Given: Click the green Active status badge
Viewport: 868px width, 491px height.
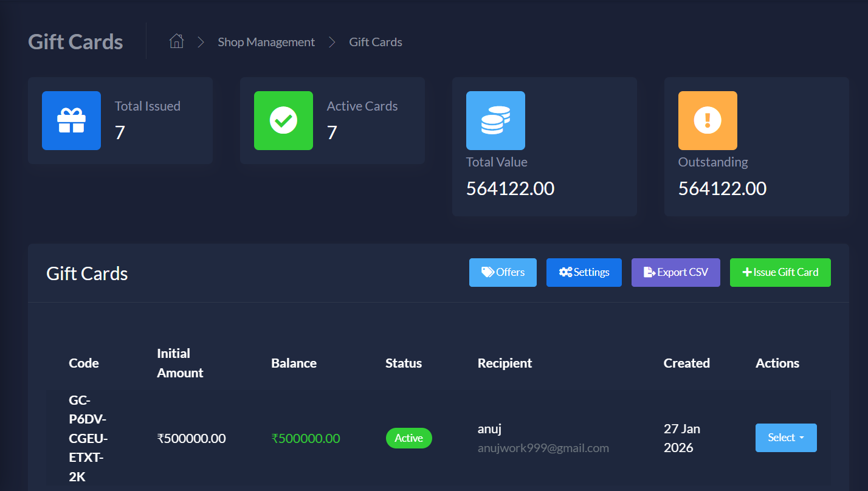Looking at the screenshot, I should [x=408, y=438].
